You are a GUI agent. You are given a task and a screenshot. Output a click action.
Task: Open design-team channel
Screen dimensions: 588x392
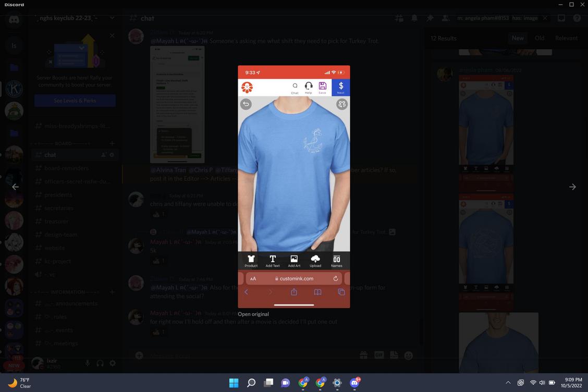75,235
